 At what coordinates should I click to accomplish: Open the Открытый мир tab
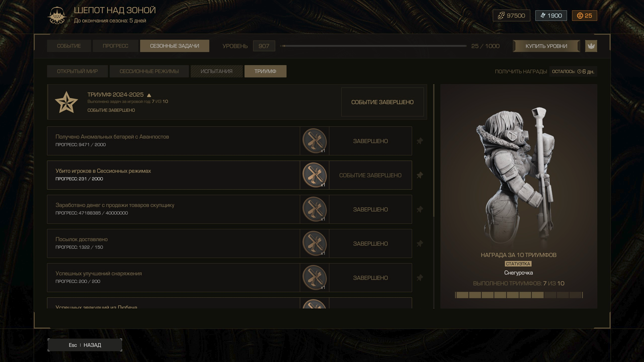coord(77,71)
